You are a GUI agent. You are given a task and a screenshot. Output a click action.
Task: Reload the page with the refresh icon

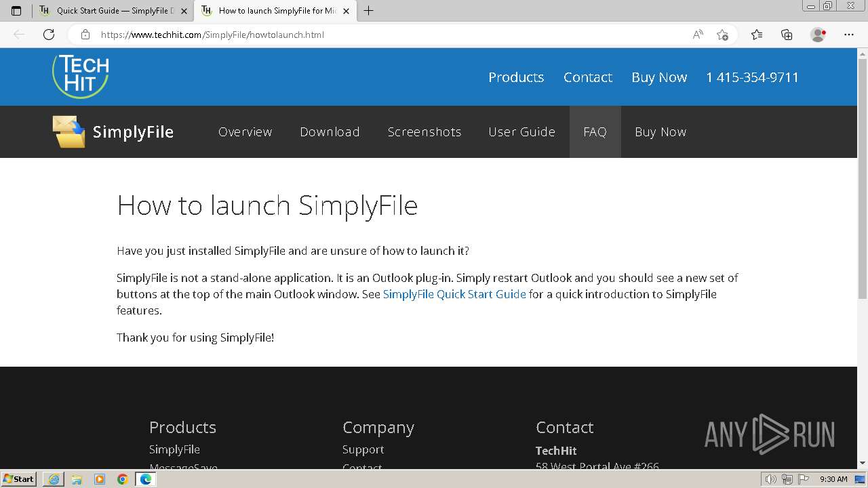point(49,35)
